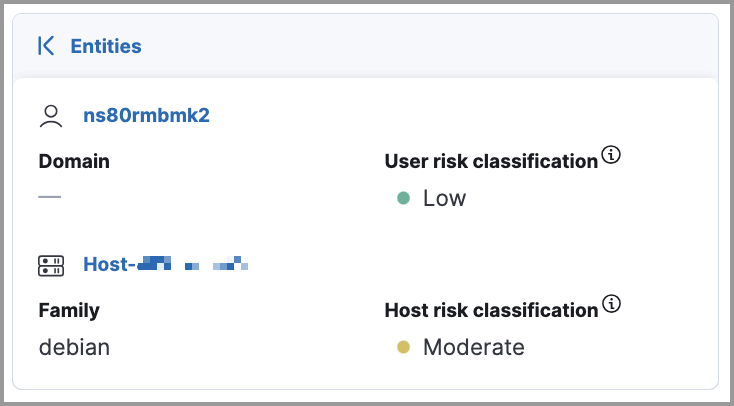Click the Family field label

click(x=70, y=310)
